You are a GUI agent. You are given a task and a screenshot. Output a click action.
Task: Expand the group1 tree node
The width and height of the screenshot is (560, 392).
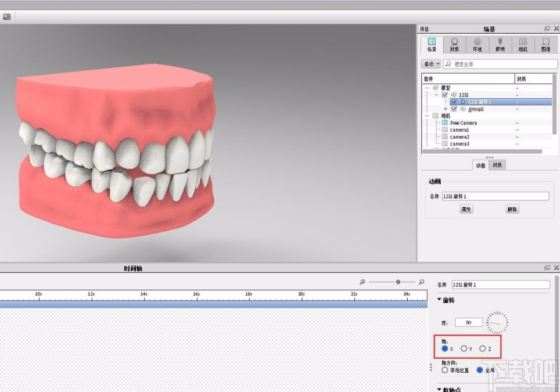(446, 109)
